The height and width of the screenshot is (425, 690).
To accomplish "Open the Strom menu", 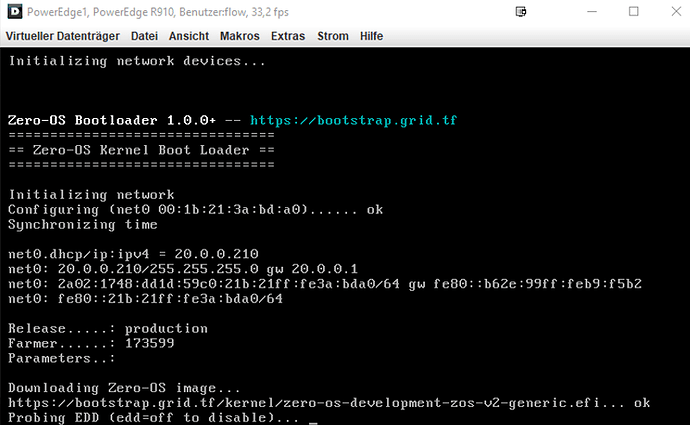I will [333, 36].
